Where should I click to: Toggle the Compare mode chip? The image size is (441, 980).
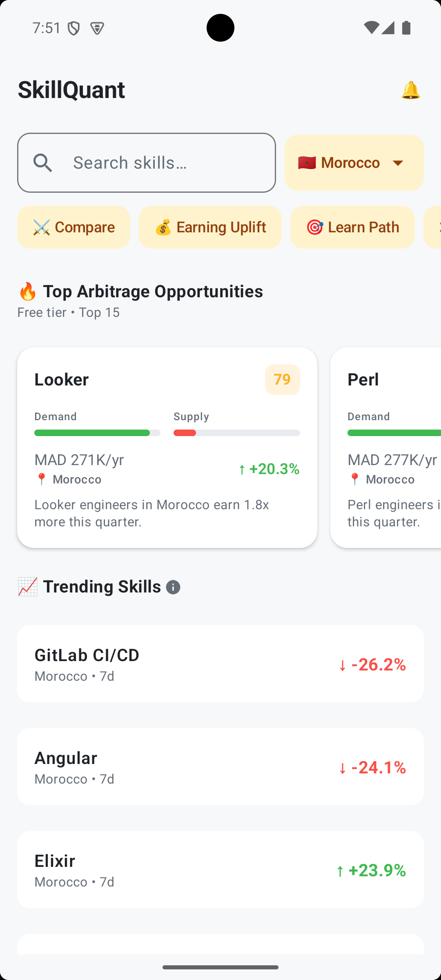point(73,227)
